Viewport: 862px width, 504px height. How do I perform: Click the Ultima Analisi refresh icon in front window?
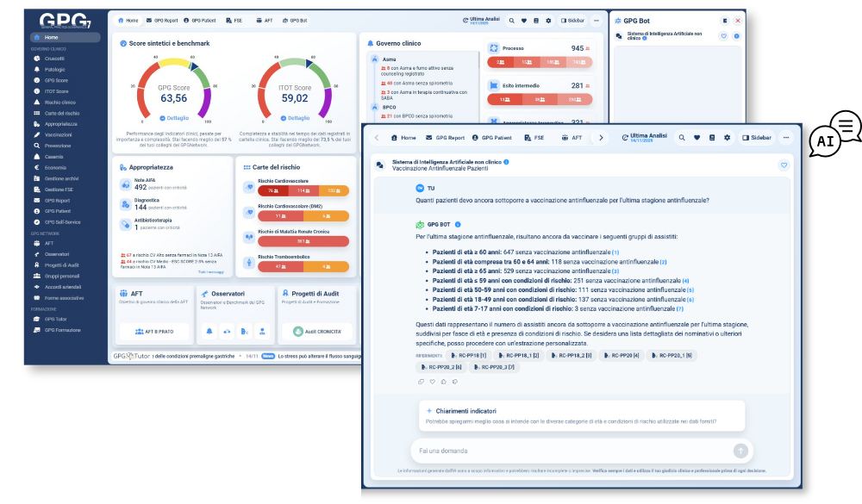point(625,138)
